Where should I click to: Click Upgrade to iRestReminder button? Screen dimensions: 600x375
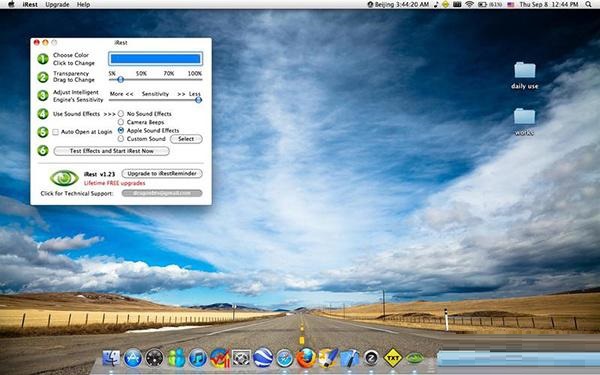162,173
